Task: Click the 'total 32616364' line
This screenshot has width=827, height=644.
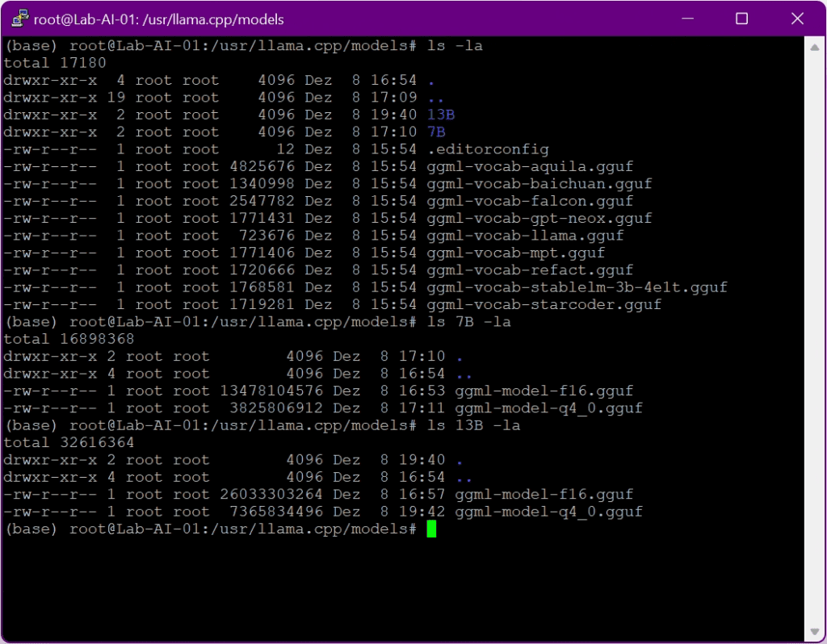Action: tap(69, 442)
